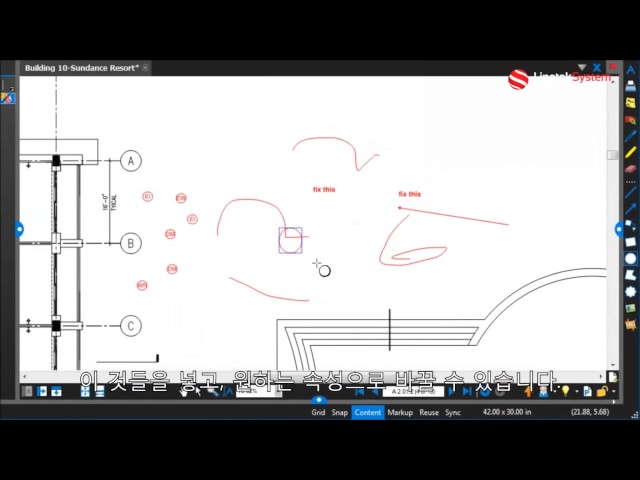The height and width of the screenshot is (480, 640).
Task: Click grid bubble B
Action: tap(131, 243)
